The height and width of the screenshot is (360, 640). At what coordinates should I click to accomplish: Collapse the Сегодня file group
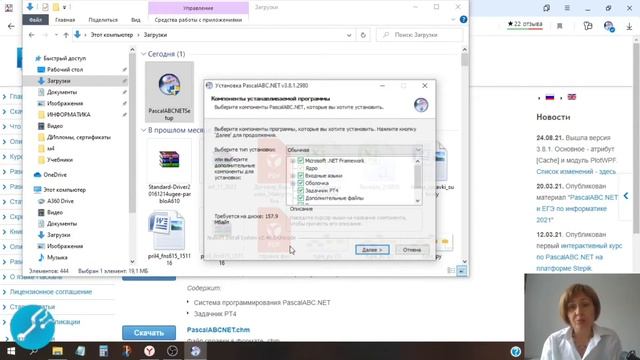click(x=143, y=54)
